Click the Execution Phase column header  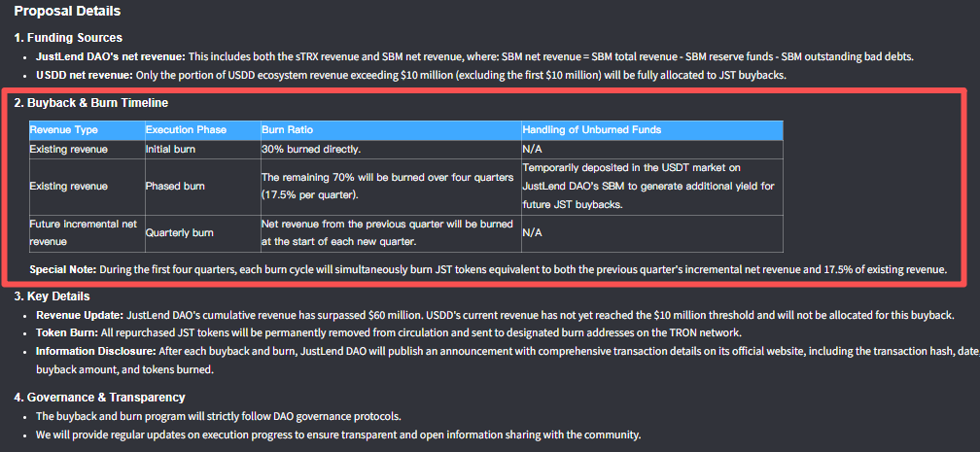(184, 129)
